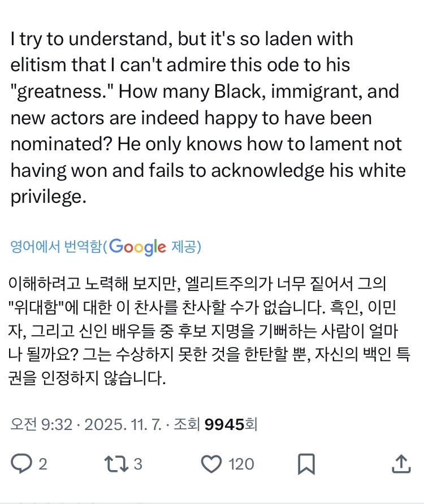
Task: Click the word "privilege." ending the post
Action: [x=47, y=196]
